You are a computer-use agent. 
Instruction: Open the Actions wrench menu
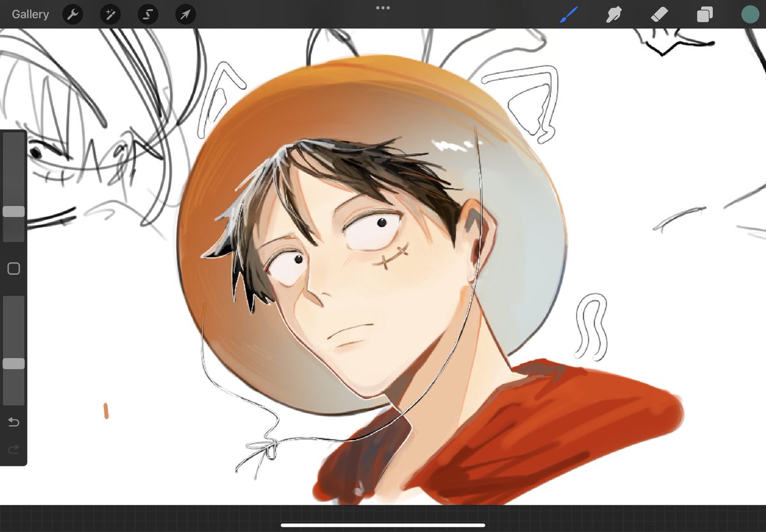[73, 14]
